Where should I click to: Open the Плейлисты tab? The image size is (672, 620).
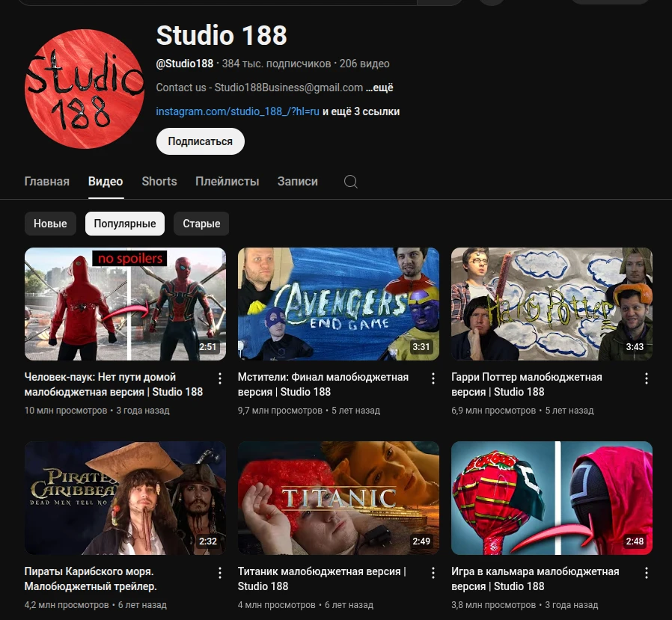(x=227, y=182)
